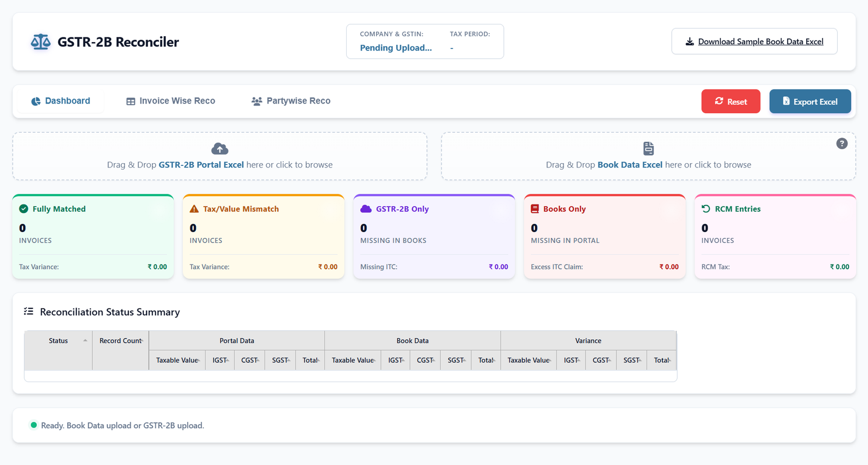Sort by Variance Taxable Value column

click(529, 360)
